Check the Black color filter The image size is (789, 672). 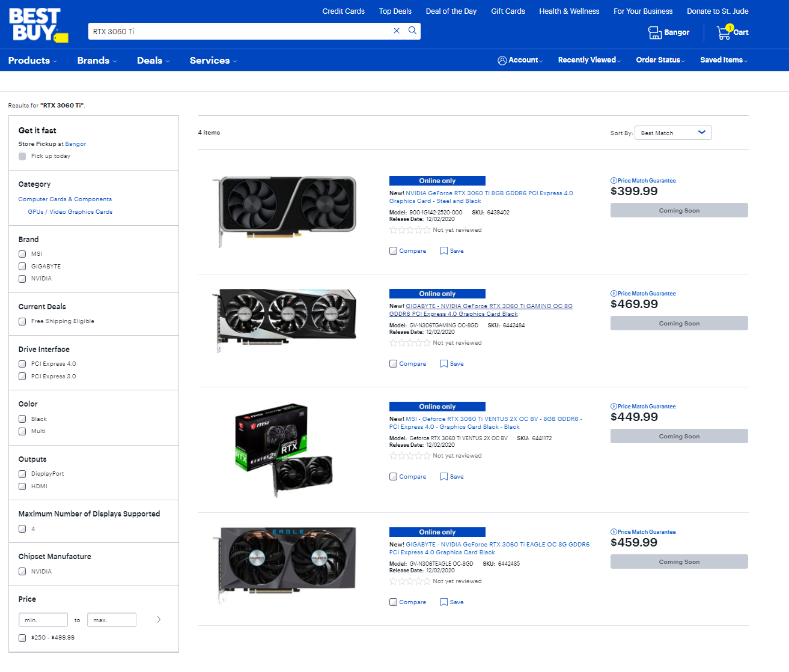(22, 419)
